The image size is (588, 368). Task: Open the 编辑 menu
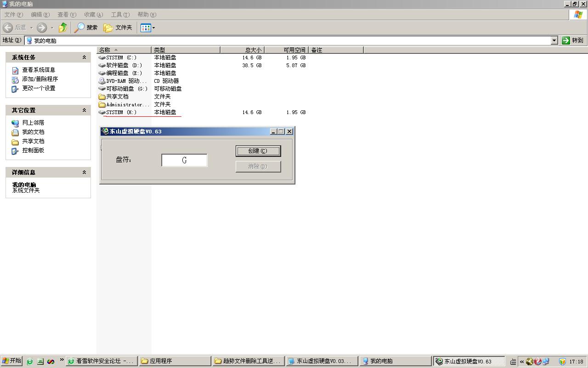point(40,15)
